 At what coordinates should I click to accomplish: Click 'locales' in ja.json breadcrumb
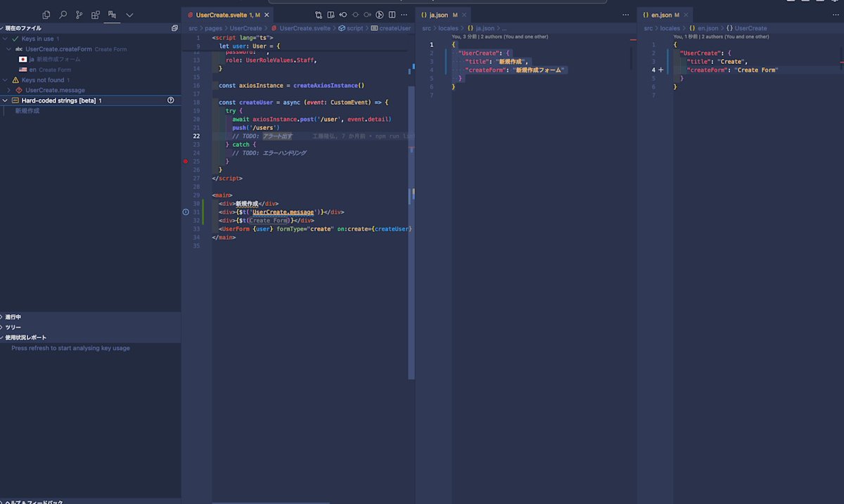[448, 28]
